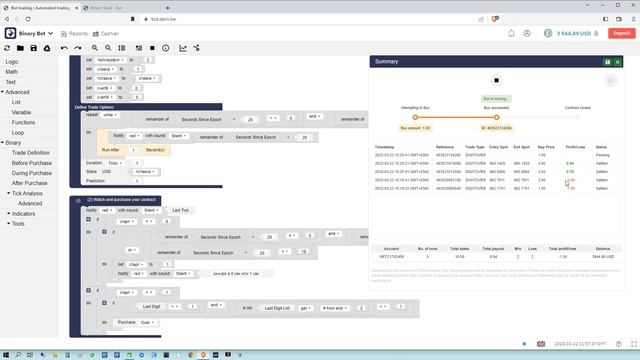Click the red Deposit button

pyautogui.click(x=622, y=33)
